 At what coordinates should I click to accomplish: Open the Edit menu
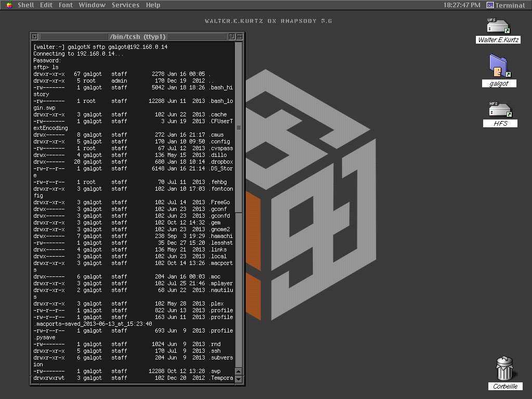pos(46,5)
